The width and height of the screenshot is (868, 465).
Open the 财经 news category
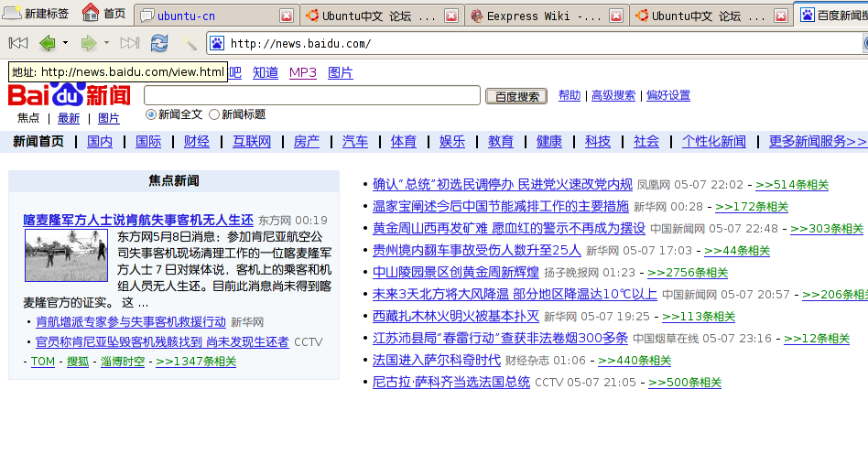[x=197, y=142]
